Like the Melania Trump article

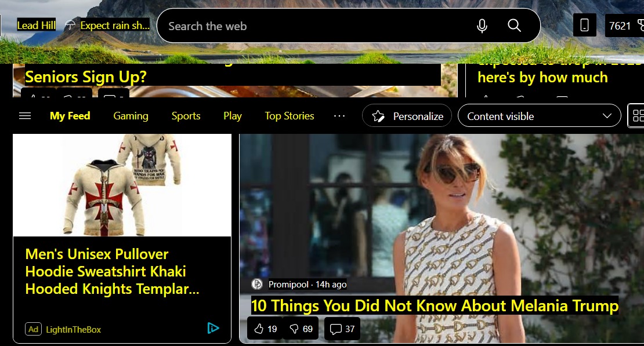click(265, 329)
